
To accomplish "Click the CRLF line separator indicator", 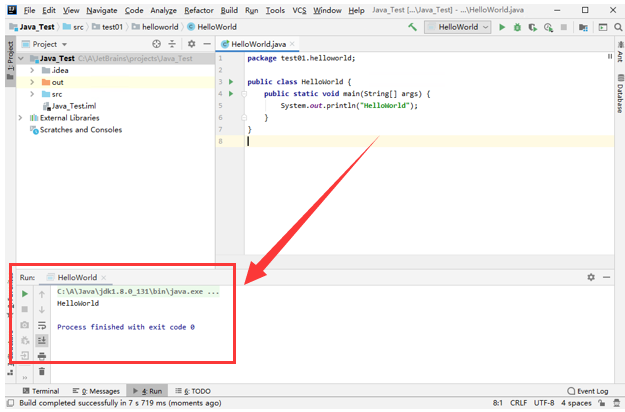I will 519,403.
